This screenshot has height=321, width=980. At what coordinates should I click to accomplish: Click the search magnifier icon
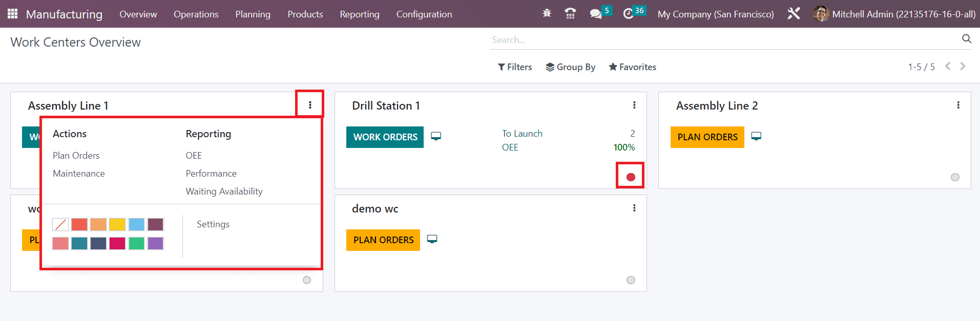pyautogui.click(x=966, y=39)
